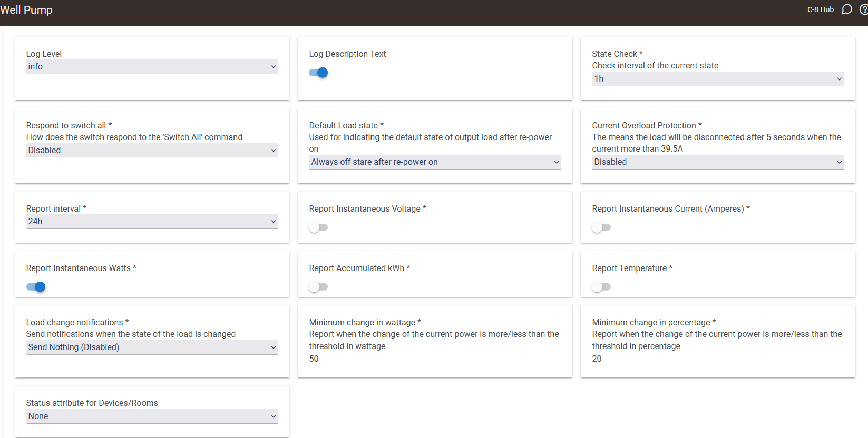Enable Report Instantaneous Voltage toggle
The width and height of the screenshot is (868, 438).
pyautogui.click(x=318, y=227)
